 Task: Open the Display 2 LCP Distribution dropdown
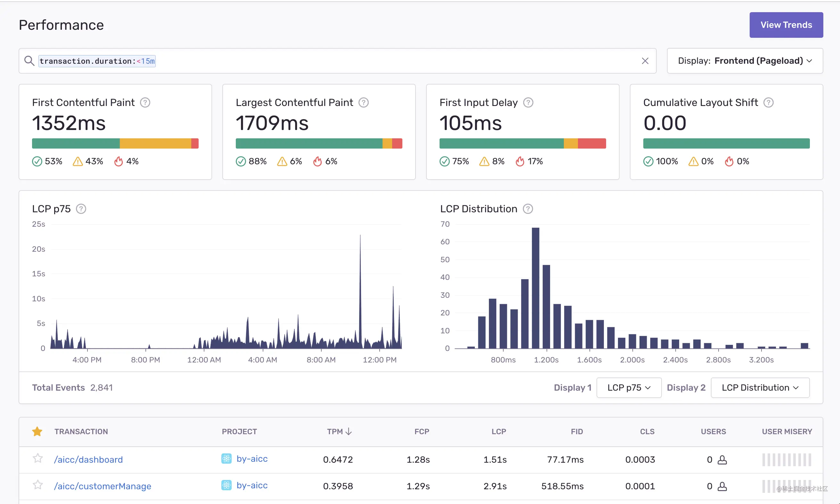(x=760, y=387)
